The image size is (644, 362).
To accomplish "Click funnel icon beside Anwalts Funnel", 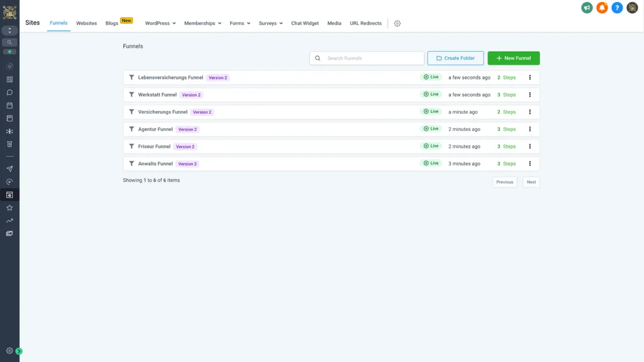I will point(131,163).
